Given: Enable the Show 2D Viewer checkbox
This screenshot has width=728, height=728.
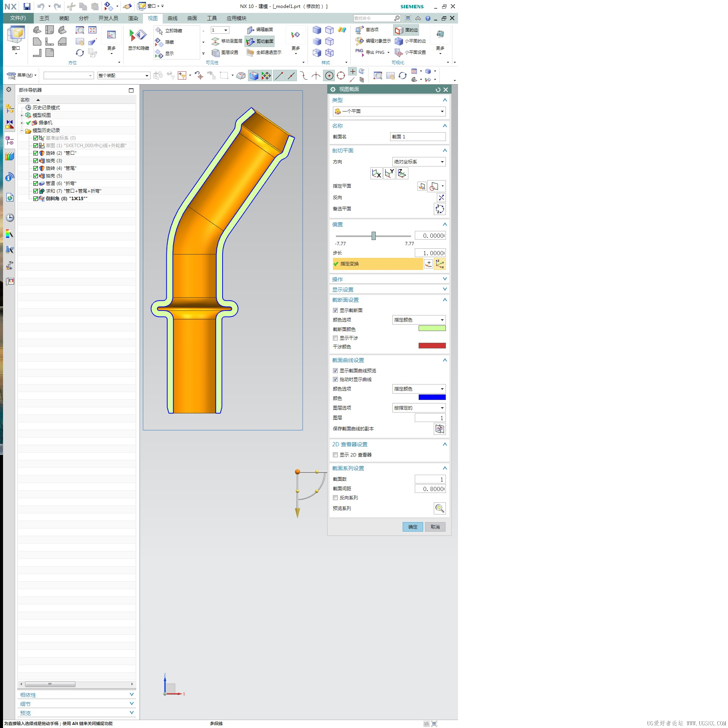Looking at the screenshot, I should [335, 455].
